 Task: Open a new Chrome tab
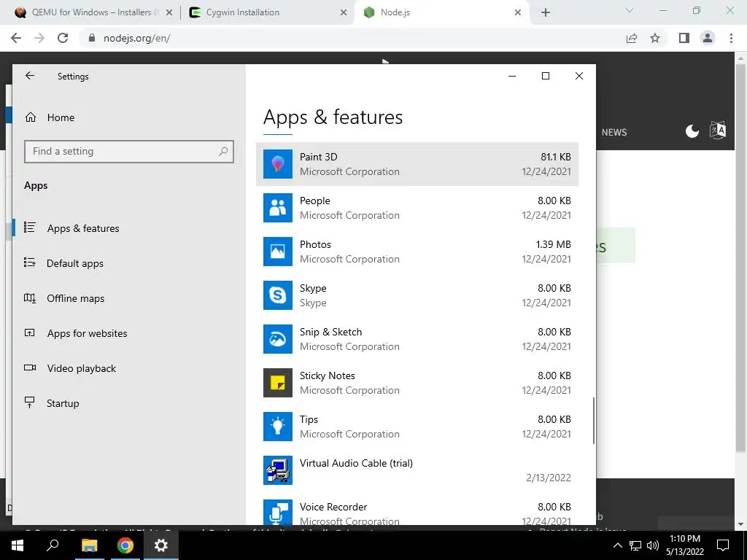click(x=546, y=12)
